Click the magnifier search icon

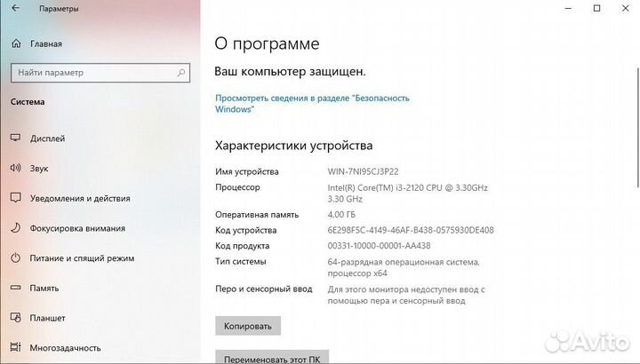tap(180, 73)
